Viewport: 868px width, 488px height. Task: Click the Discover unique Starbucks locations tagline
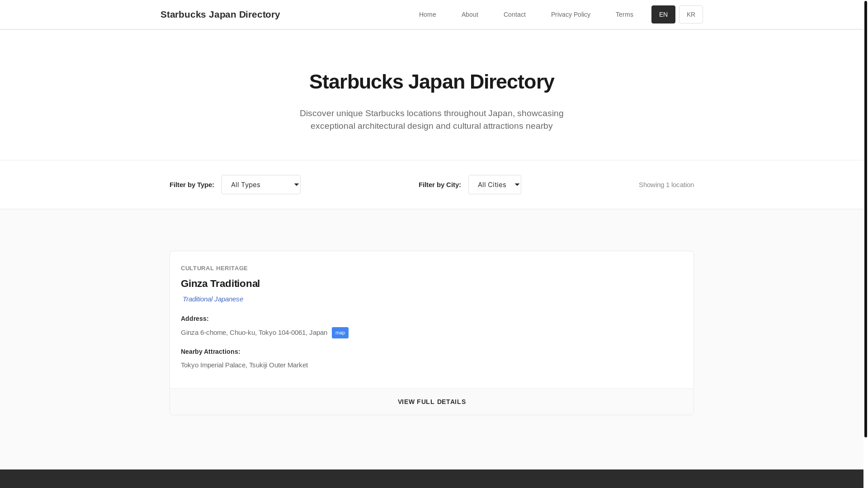(432, 120)
